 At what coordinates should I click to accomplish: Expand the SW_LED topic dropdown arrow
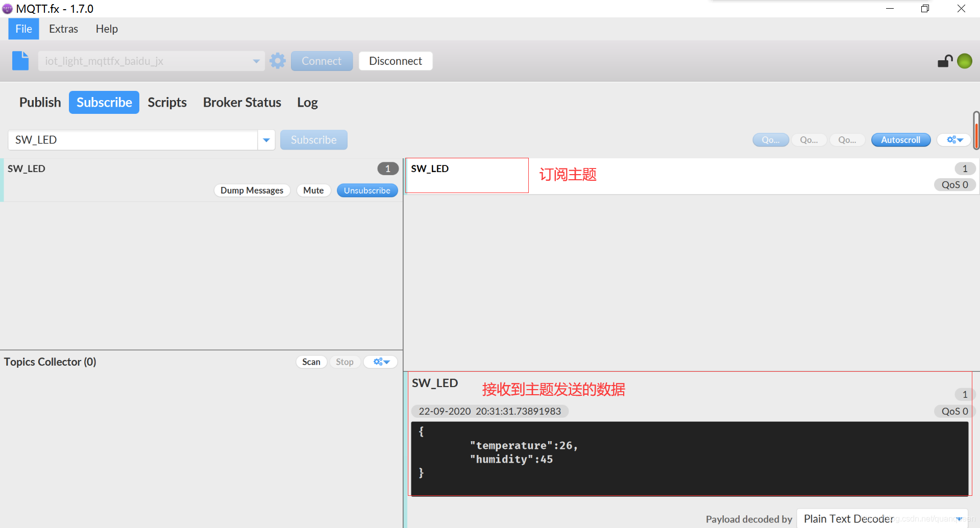point(266,140)
